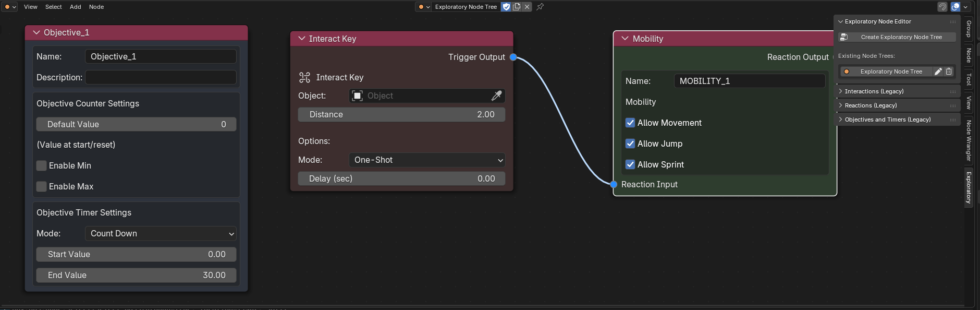This screenshot has width=980, height=310.
Task: Delete node tree using trash icon
Action: [x=949, y=71]
